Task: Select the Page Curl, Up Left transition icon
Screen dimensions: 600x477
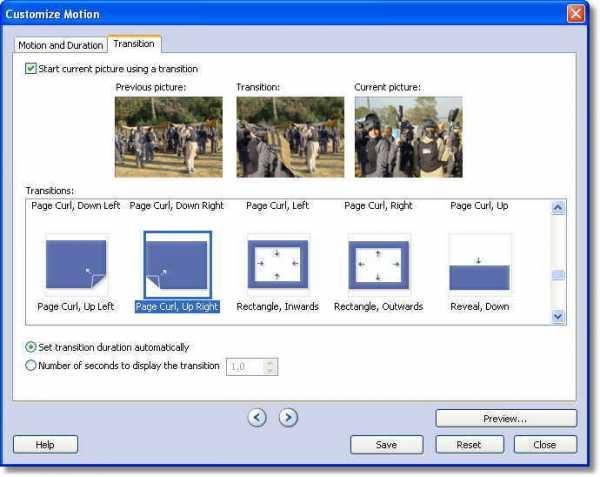Action: point(76,265)
